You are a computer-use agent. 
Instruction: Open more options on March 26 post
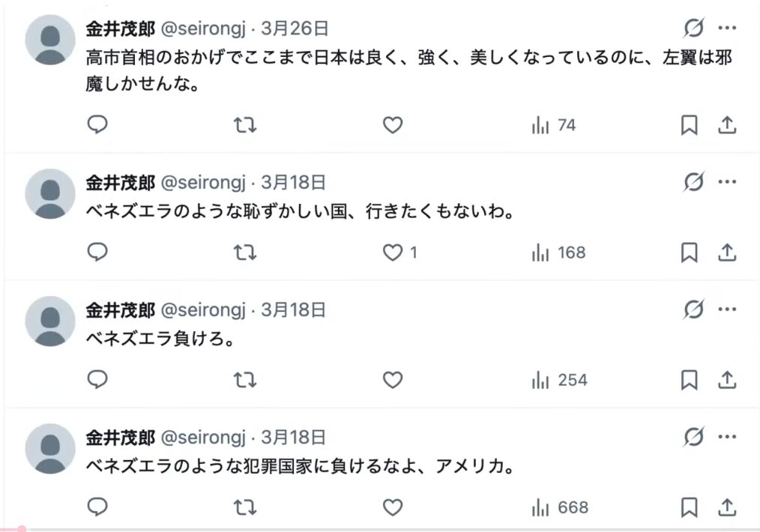(727, 28)
